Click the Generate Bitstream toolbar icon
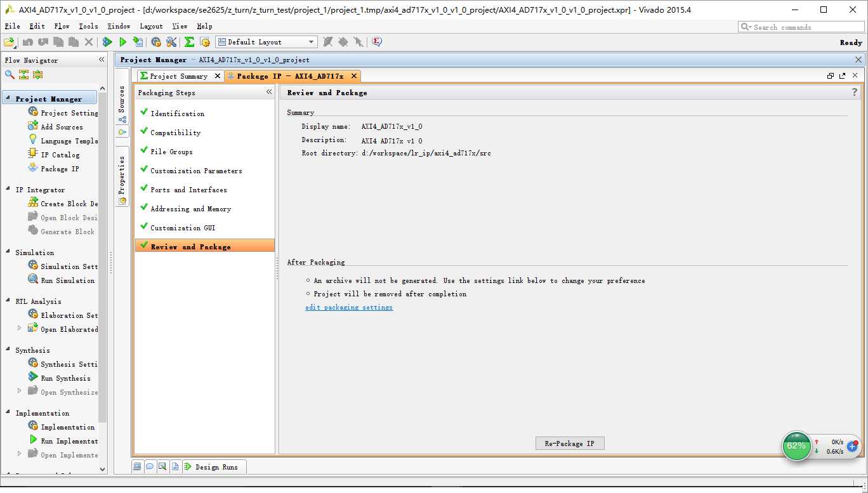The width and height of the screenshot is (868, 493). point(138,42)
